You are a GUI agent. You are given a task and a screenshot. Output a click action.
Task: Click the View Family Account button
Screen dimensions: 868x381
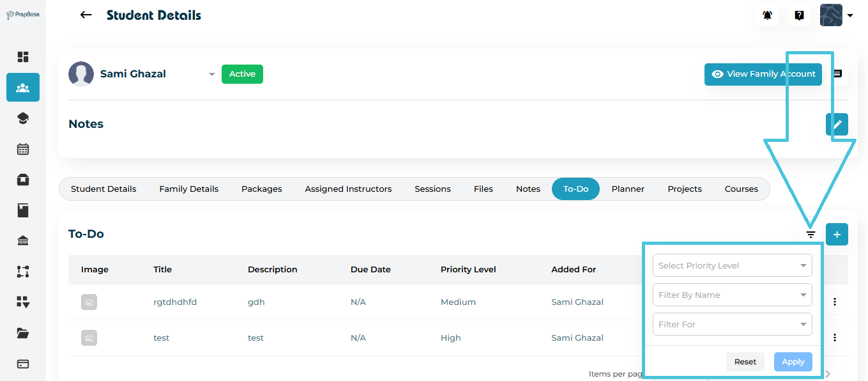click(x=763, y=74)
